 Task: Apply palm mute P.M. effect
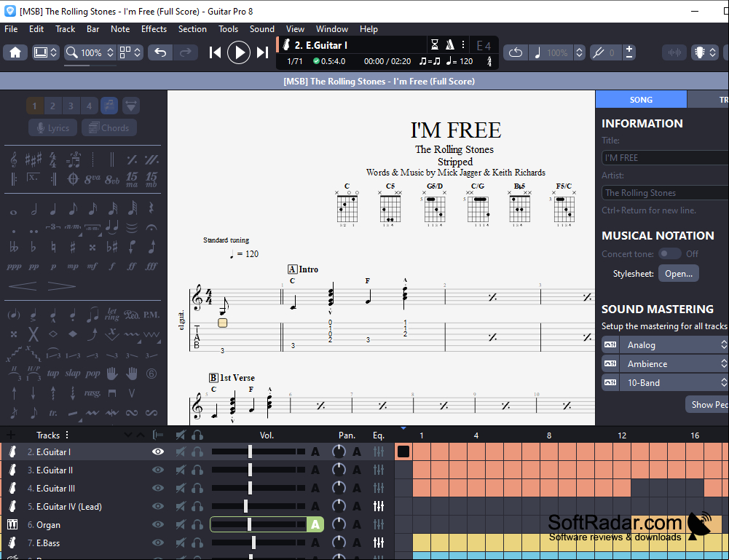[x=151, y=315]
